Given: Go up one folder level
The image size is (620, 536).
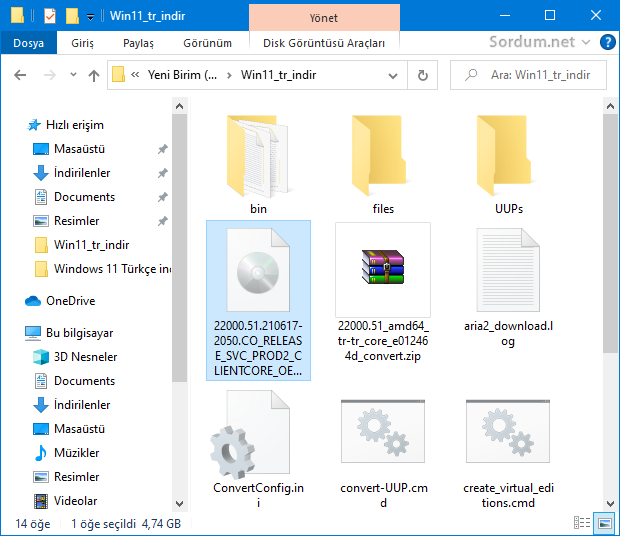Looking at the screenshot, I should pos(94,75).
